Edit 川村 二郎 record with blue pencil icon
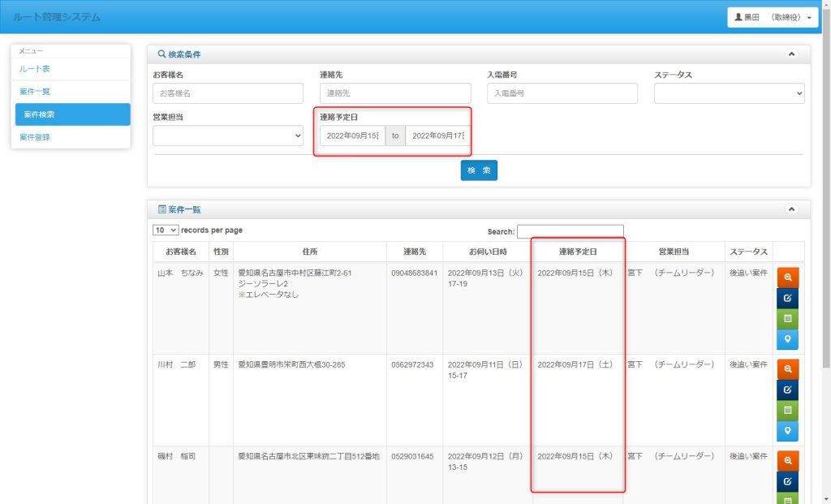Viewport: 831px width, 504px height. click(x=787, y=390)
